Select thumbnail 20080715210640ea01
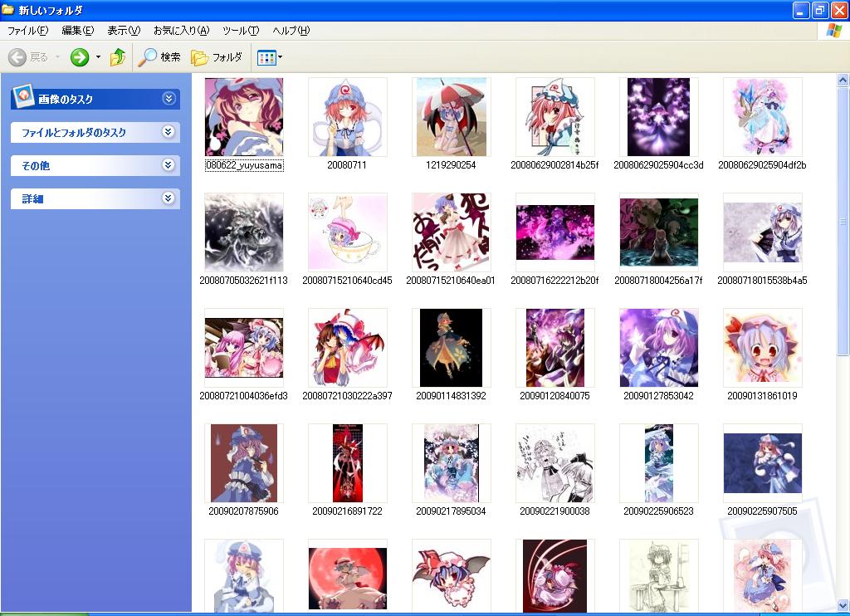 (x=451, y=232)
